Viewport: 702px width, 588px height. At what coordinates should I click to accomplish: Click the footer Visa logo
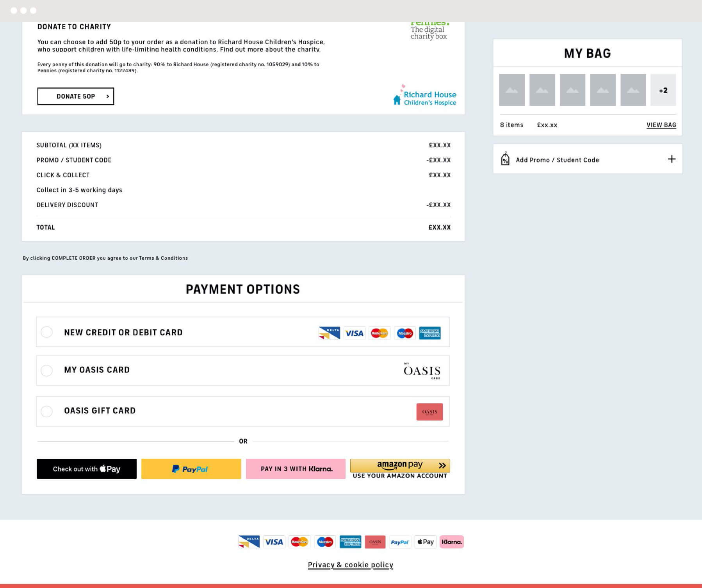(x=274, y=542)
